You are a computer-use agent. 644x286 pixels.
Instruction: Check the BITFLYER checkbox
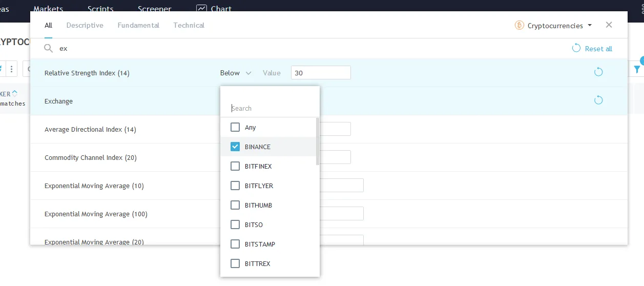[x=235, y=186]
